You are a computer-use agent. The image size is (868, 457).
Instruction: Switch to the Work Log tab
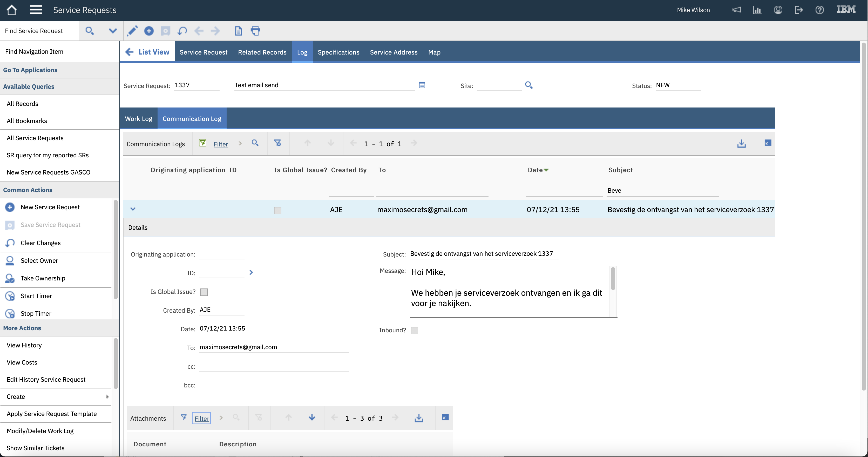tap(139, 119)
